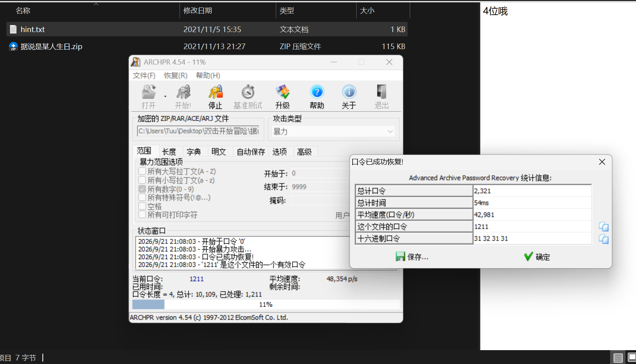The width and height of the screenshot is (636, 364).
Task: Click the 保存... button in dialog
Action: pyautogui.click(x=412, y=257)
